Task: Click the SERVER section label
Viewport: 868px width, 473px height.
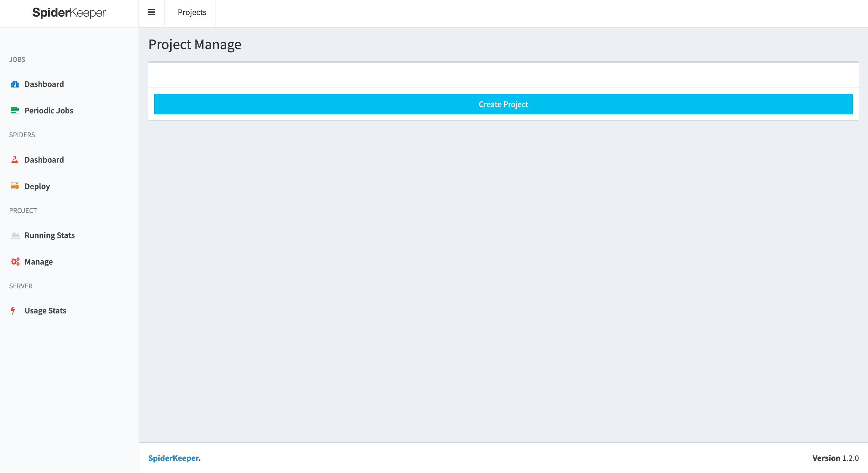Action: coord(21,286)
